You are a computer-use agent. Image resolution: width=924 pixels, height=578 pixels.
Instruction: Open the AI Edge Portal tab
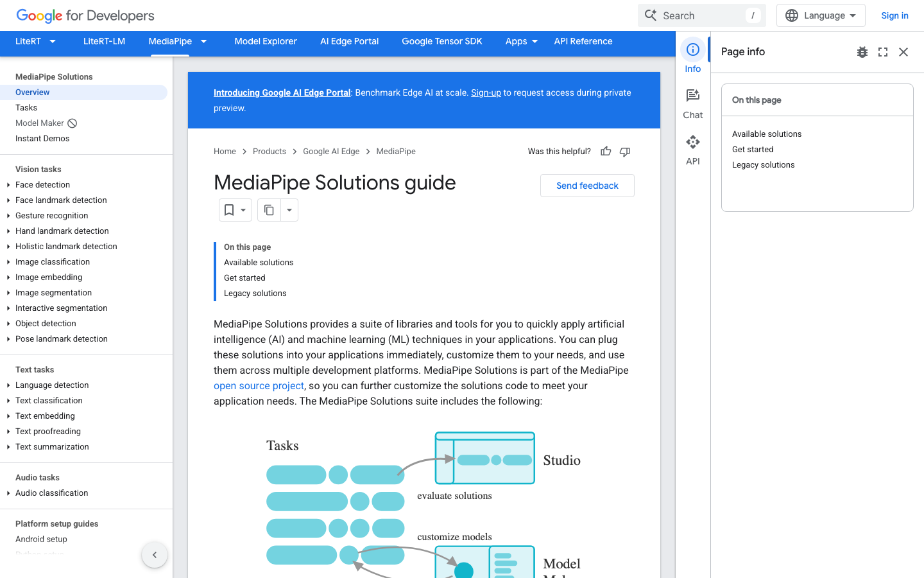point(350,41)
